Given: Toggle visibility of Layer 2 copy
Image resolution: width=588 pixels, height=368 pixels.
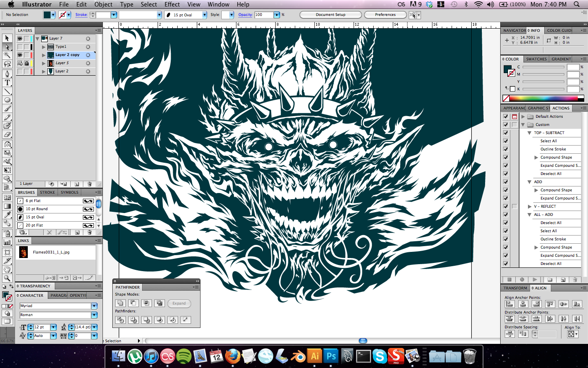Looking at the screenshot, I should coord(20,55).
